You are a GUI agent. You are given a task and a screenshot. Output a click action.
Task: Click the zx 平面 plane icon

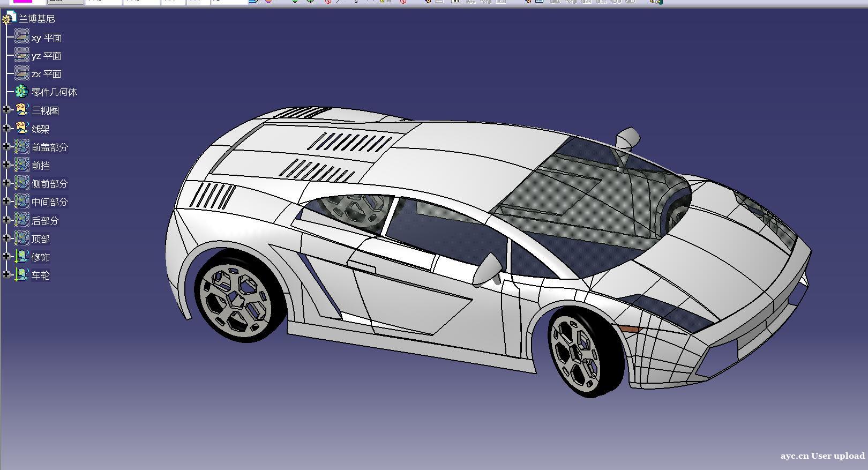click(21, 73)
